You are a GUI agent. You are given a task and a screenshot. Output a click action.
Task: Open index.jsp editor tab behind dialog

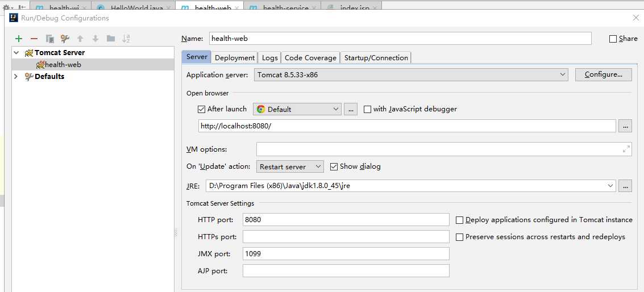pyautogui.click(x=350, y=6)
